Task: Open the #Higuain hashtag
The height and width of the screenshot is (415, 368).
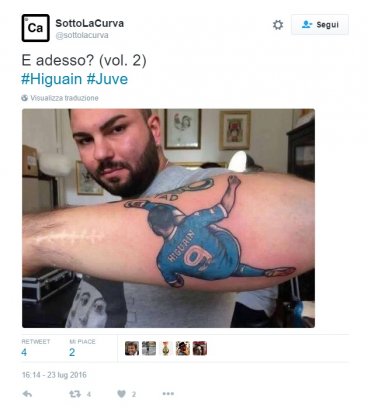Action: 52,79
